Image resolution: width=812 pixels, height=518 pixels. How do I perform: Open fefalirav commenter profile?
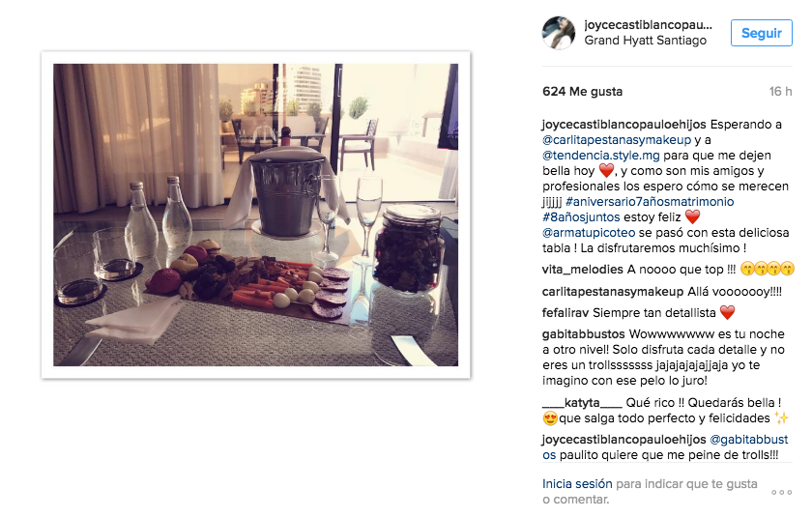(565, 313)
